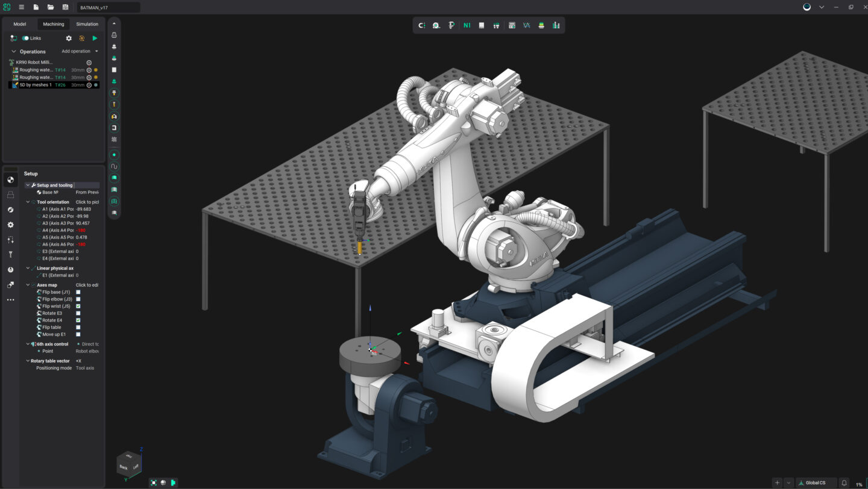Open the Add operation dropdown arrow
The width and height of the screenshot is (868, 489).
click(96, 51)
